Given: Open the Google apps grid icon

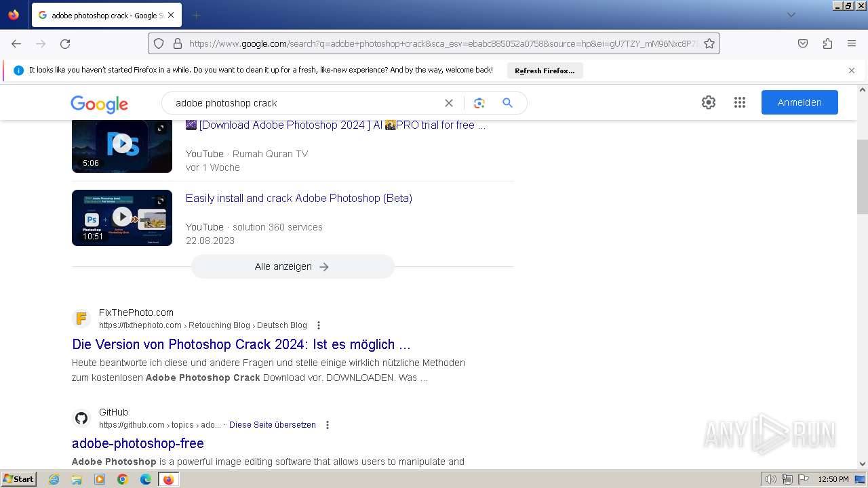Looking at the screenshot, I should point(740,102).
